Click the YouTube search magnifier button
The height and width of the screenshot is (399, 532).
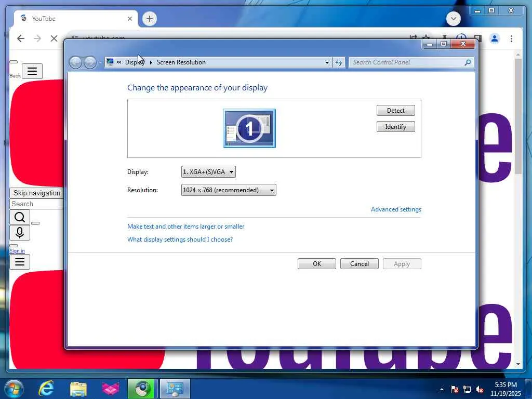(20, 217)
